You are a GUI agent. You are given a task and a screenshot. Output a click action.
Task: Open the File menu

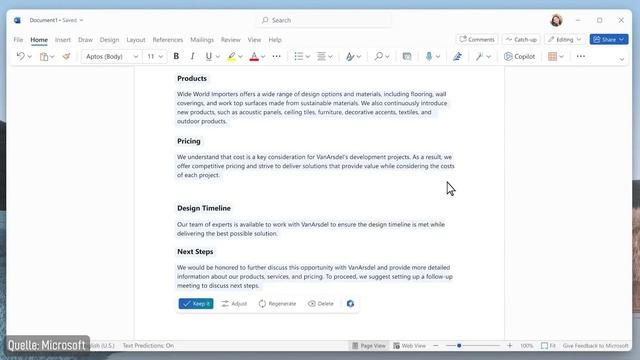(x=18, y=40)
